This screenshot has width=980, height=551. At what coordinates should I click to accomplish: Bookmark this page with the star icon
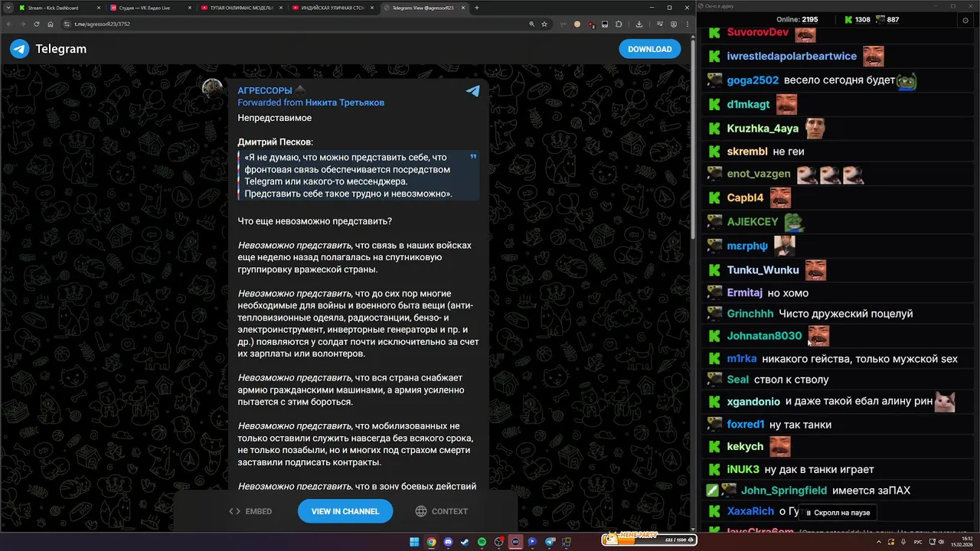point(544,24)
